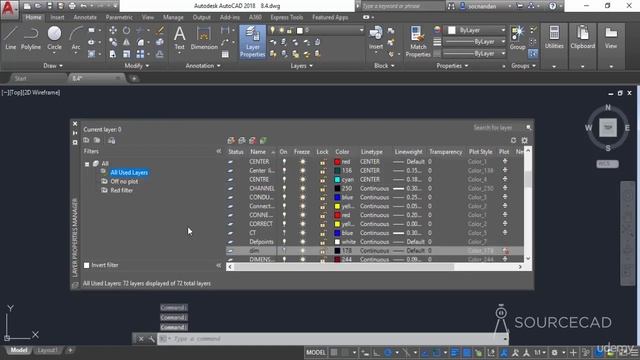The image size is (640, 360).
Task: Collapse the filter tree pane
Action: click(218, 151)
